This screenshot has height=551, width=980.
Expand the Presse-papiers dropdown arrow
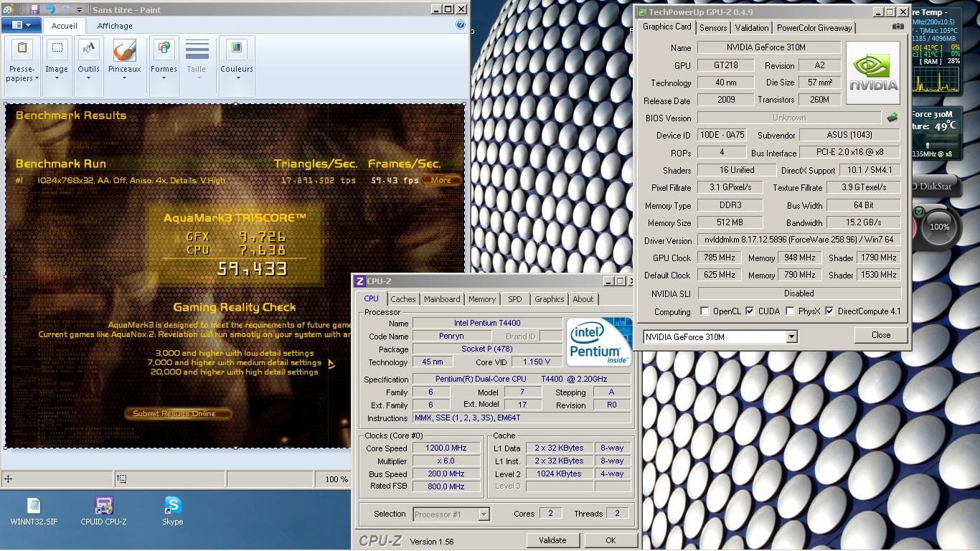point(36,78)
